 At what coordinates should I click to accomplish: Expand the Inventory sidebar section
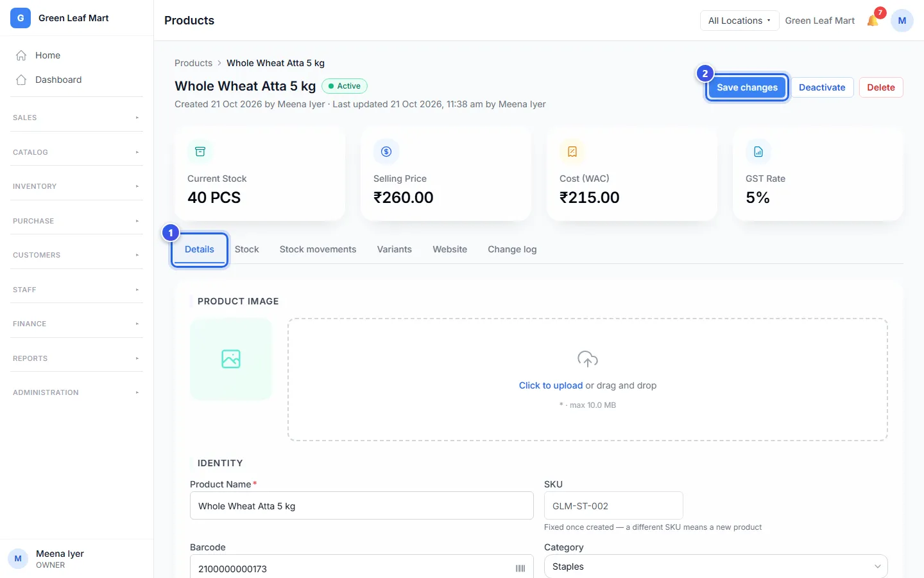[77, 186]
